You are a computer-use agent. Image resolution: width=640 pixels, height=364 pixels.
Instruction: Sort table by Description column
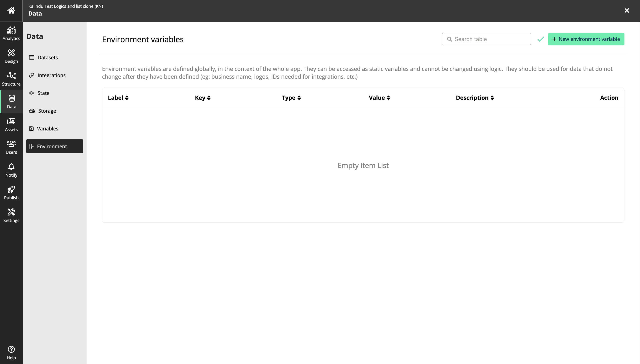tap(475, 98)
